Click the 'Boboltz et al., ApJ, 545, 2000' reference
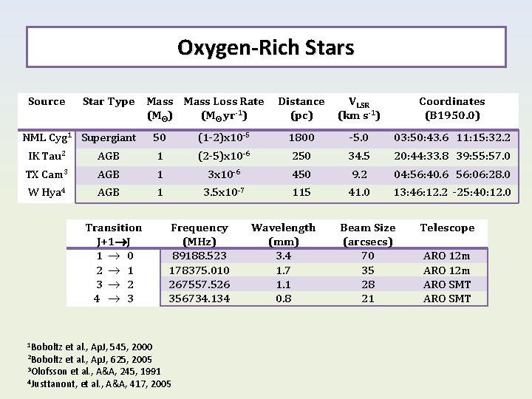This screenshot has width=532, height=399. [90, 347]
